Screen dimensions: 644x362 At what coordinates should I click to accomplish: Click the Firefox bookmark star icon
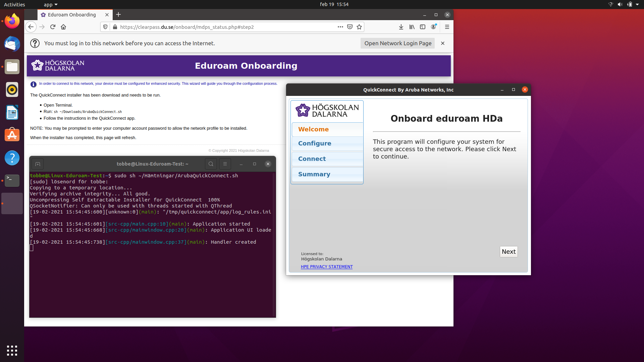point(359,27)
